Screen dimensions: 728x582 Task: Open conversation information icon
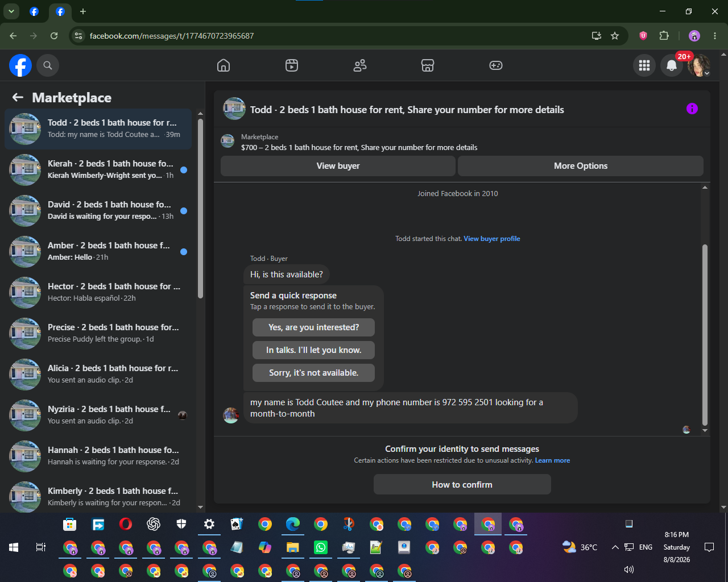[692, 109]
